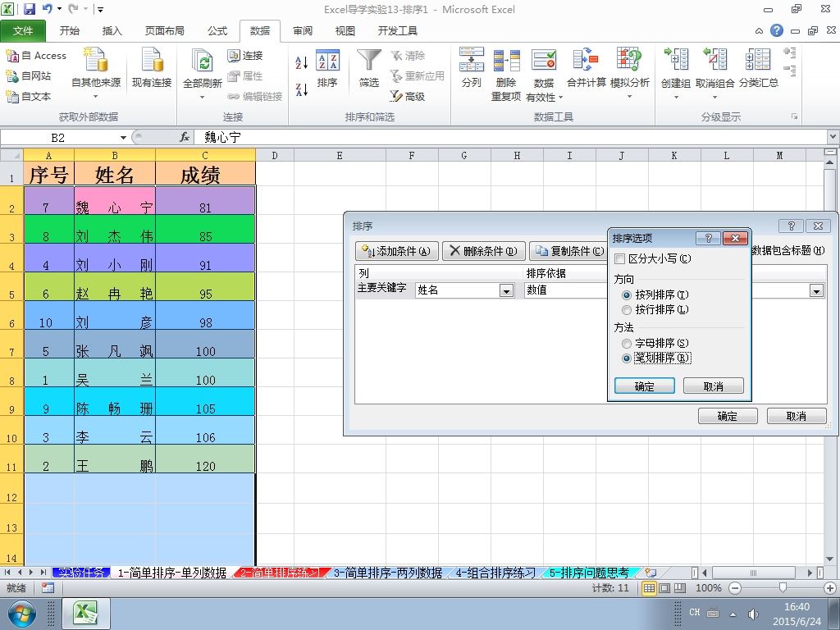The height and width of the screenshot is (630, 840).
Task: Open existing connections (现有连接)
Action: (152, 69)
